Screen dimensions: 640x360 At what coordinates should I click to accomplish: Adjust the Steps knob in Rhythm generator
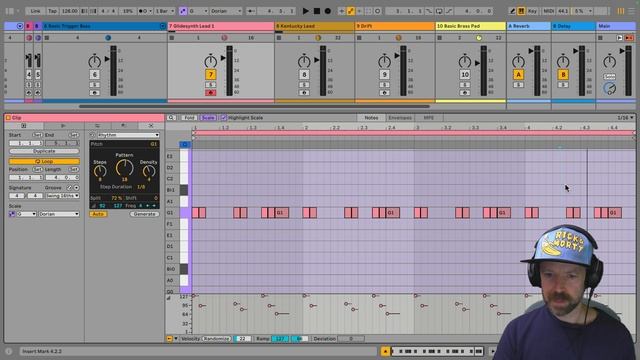(100, 171)
